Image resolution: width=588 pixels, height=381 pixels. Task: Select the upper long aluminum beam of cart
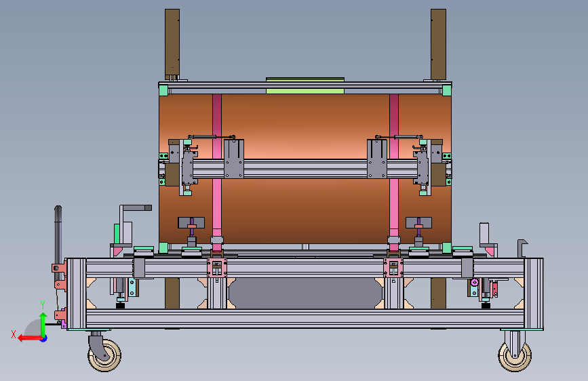305,268
